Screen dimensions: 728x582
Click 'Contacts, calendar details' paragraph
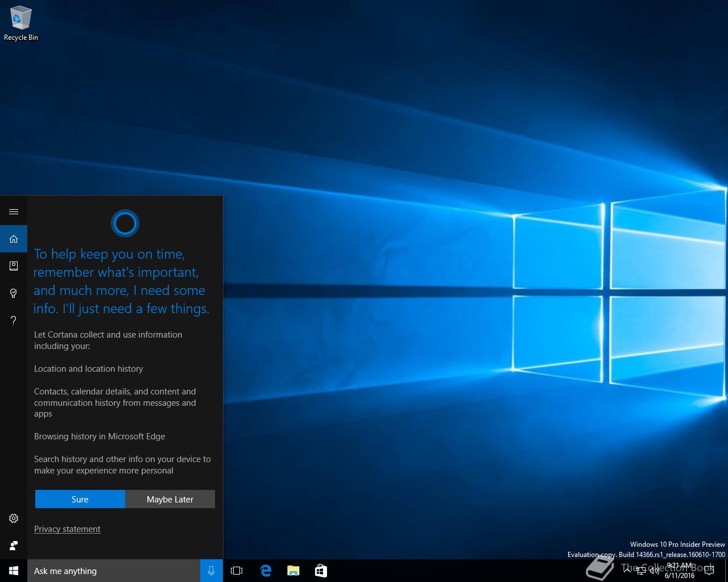click(115, 402)
